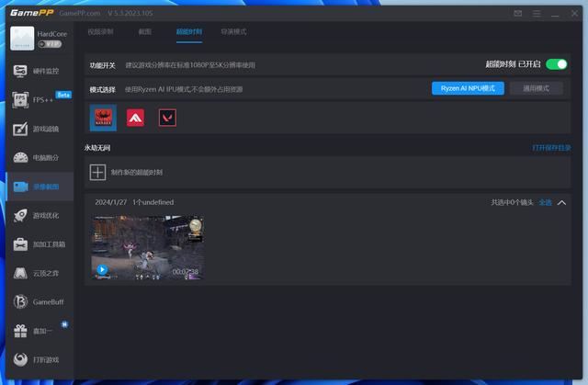Select the Naraka red game icon
The width and height of the screenshot is (588, 385).
pyautogui.click(x=103, y=118)
